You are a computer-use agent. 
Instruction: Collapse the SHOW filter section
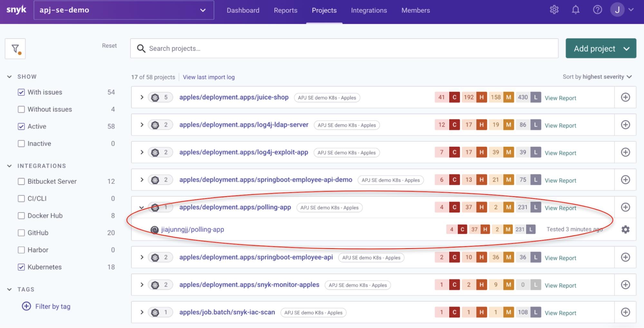pos(9,77)
